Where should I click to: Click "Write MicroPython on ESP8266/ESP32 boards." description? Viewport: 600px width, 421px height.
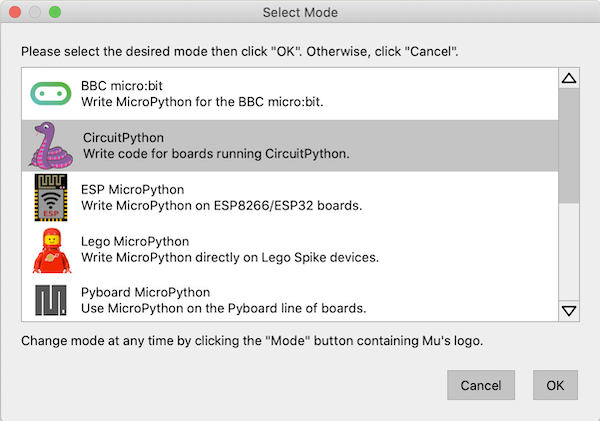click(x=222, y=206)
